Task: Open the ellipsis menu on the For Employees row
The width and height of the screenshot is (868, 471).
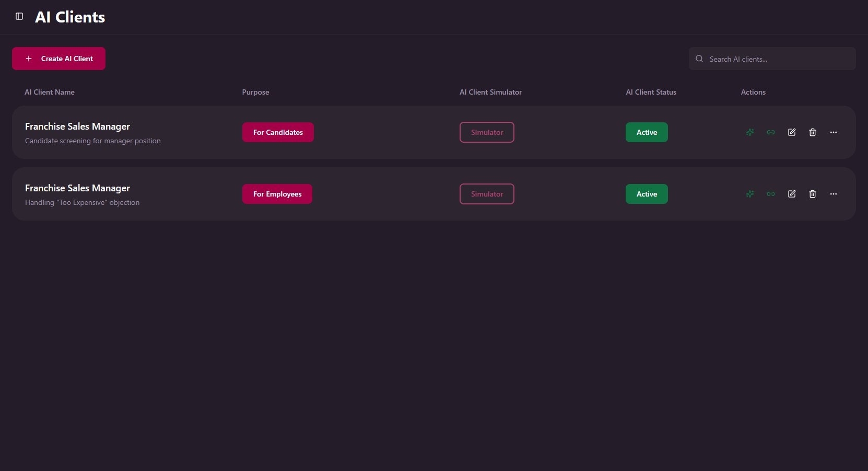Action: click(x=834, y=194)
